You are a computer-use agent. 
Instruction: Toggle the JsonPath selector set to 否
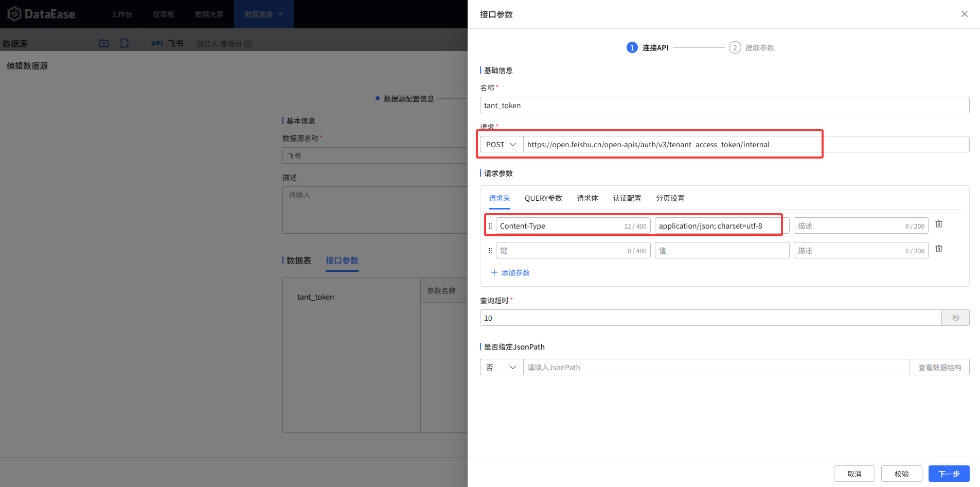[x=501, y=367]
